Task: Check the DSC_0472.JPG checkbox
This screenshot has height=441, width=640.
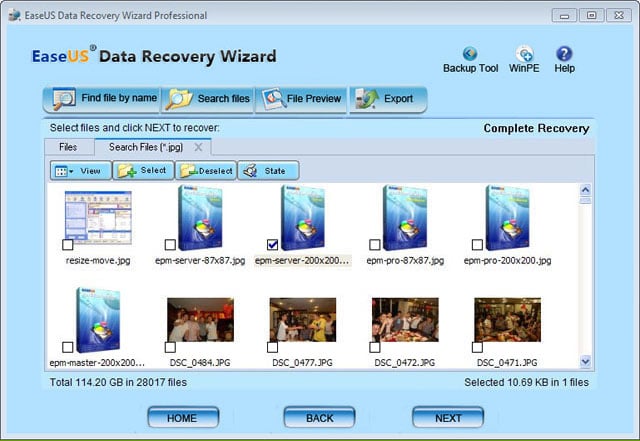Action: click(375, 347)
